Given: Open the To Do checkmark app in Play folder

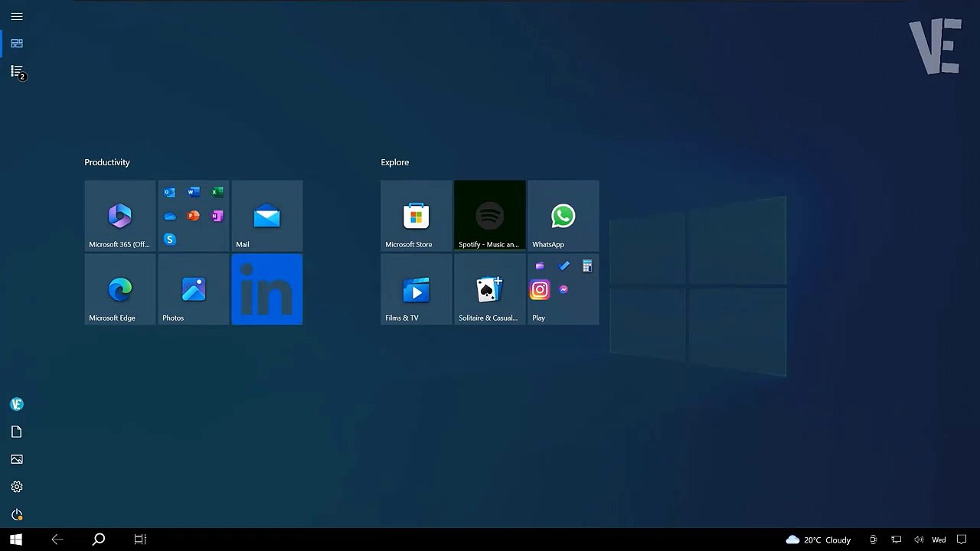Looking at the screenshot, I should 563,266.
